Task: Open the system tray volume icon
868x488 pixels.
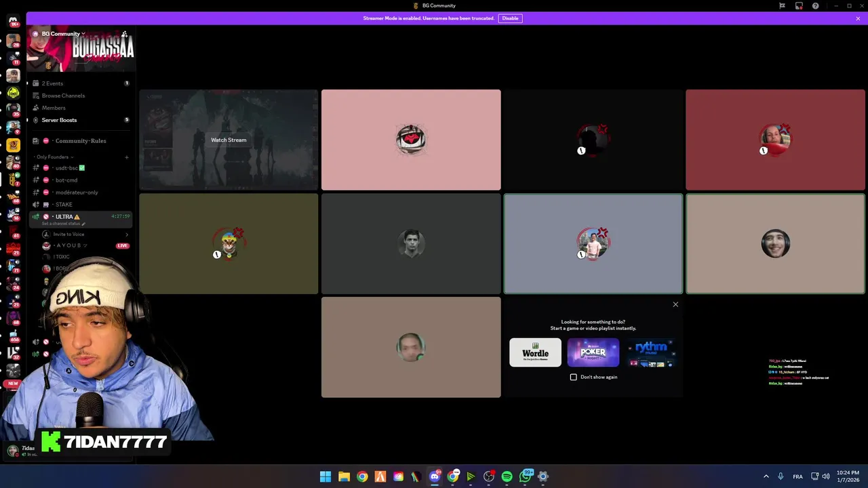Action: click(826, 476)
